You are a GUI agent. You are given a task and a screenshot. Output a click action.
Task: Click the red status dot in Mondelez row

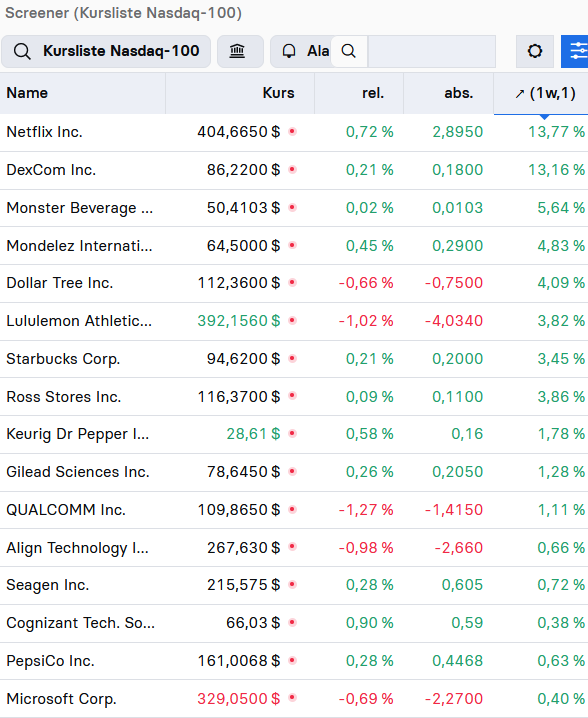point(292,245)
